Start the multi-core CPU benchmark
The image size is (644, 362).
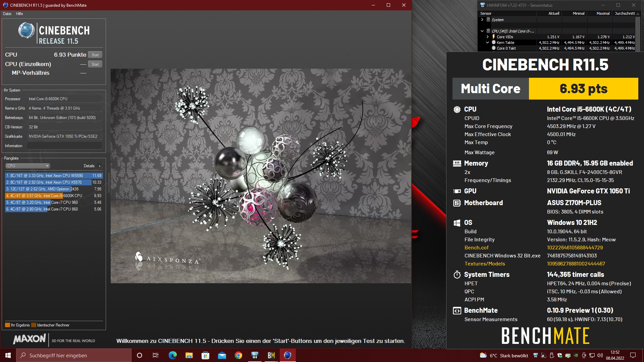tap(95, 55)
